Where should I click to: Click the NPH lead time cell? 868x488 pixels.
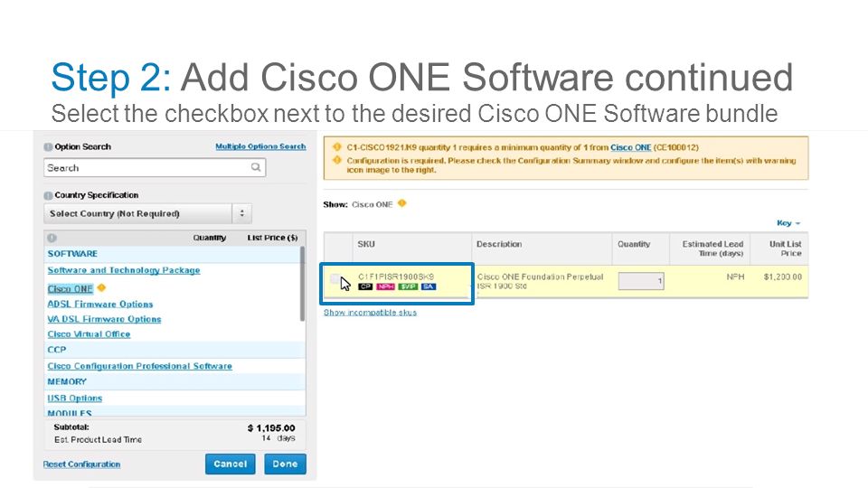(x=735, y=277)
